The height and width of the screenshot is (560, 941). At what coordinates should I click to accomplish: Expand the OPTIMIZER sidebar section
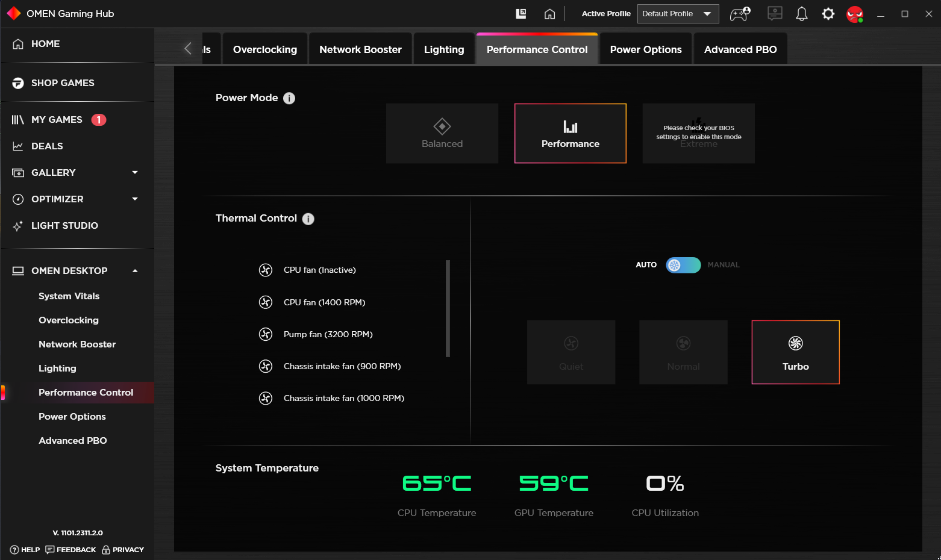pos(135,199)
